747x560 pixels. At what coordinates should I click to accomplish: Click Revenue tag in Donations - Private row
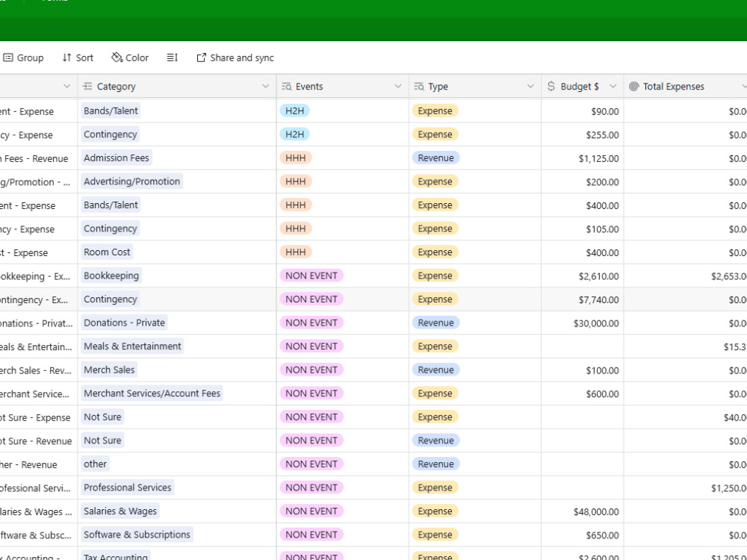(436, 323)
